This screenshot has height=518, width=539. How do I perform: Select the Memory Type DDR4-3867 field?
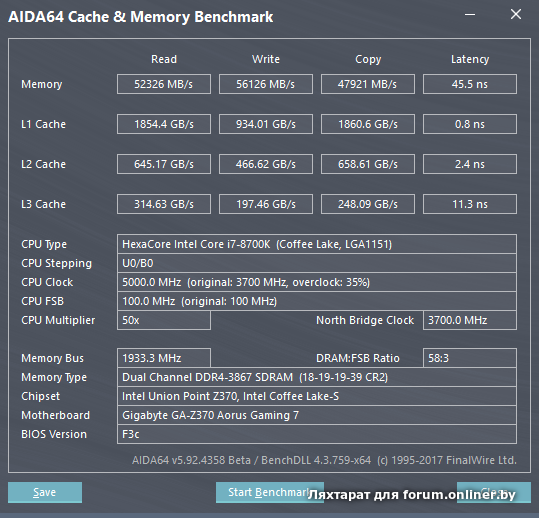click(317, 377)
